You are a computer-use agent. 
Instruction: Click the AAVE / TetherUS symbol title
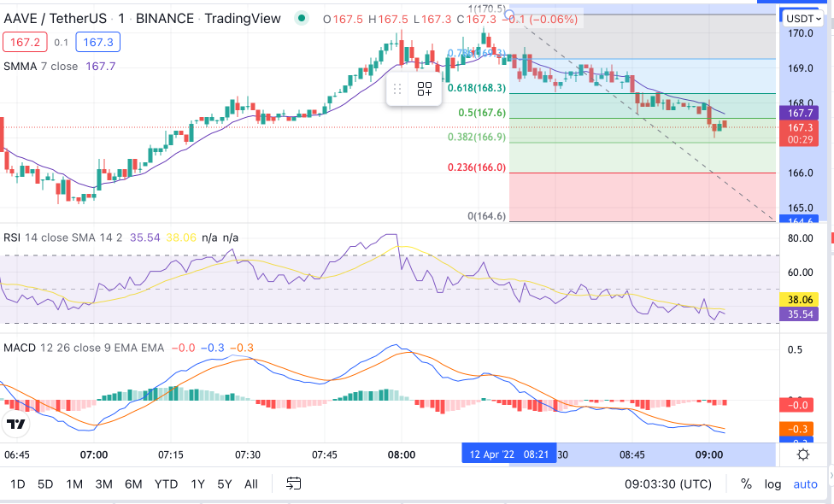pyautogui.click(x=56, y=19)
